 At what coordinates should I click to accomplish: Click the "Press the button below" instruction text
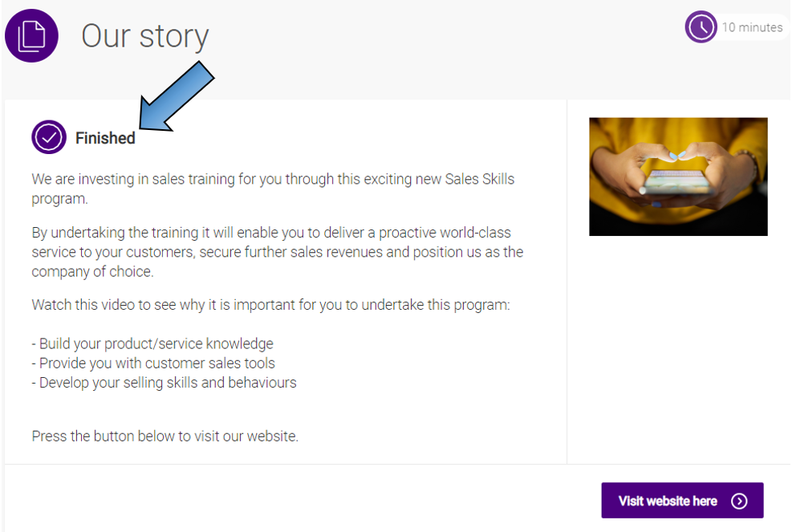(164, 437)
